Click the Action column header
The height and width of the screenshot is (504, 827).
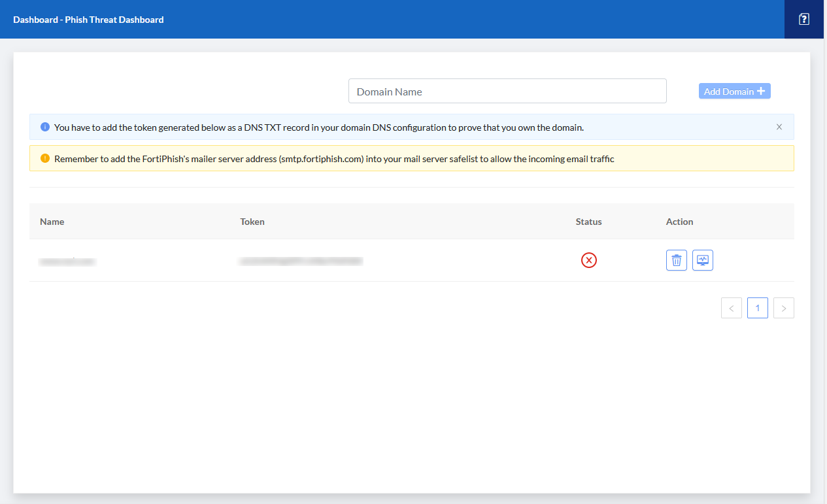tap(679, 221)
